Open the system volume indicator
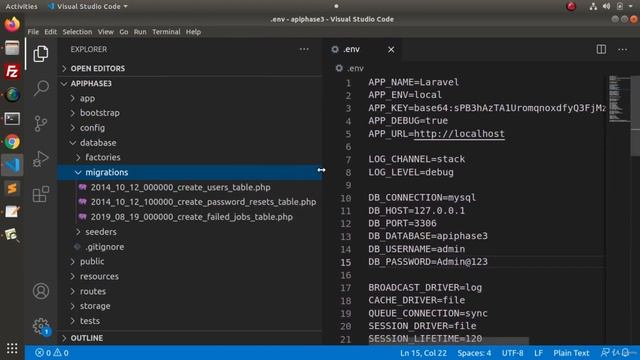This screenshot has width=640, height=360. point(607,6)
